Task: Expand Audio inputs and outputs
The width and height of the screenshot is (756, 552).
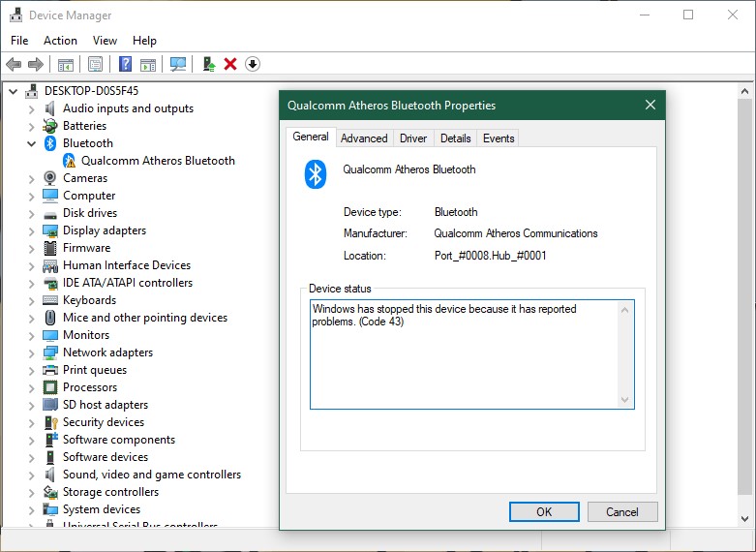Action: [x=32, y=109]
